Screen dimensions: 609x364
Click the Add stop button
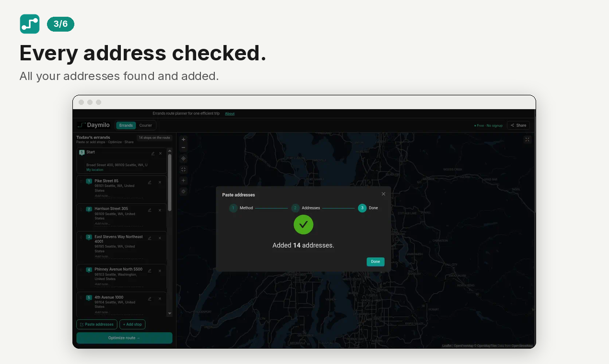tap(132, 324)
